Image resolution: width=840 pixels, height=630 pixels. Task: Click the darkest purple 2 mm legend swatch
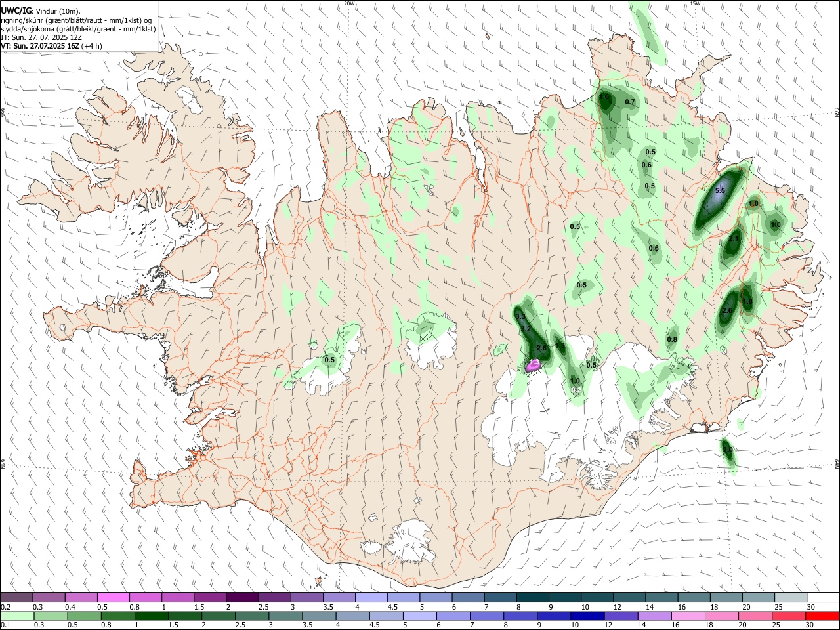241,598
